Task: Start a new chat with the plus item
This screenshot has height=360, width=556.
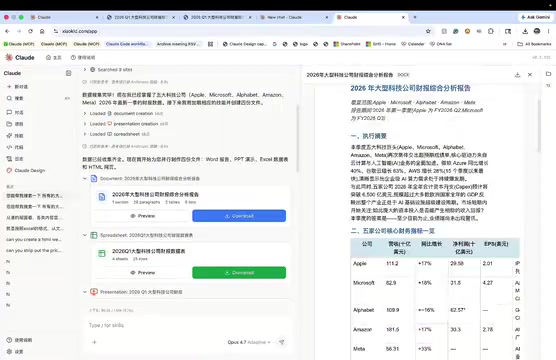Action: [17, 87]
